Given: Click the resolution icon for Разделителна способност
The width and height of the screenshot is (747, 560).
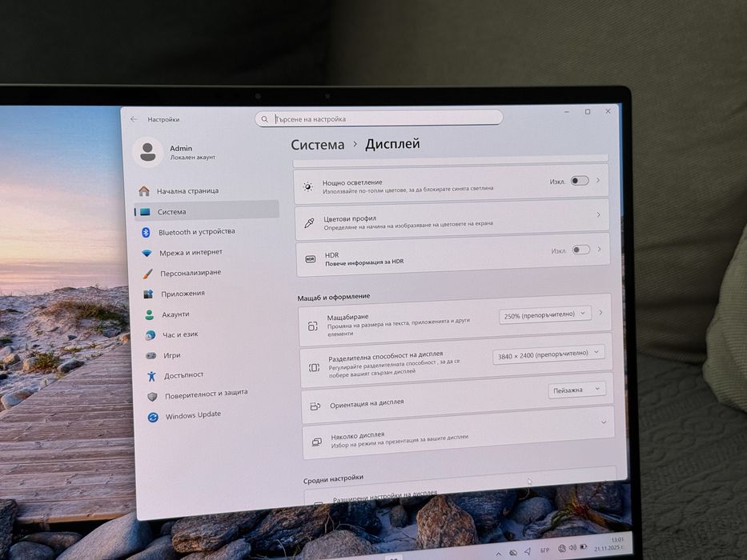Looking at the screenshot, I should pyautogui.click(x=314, y=367).
